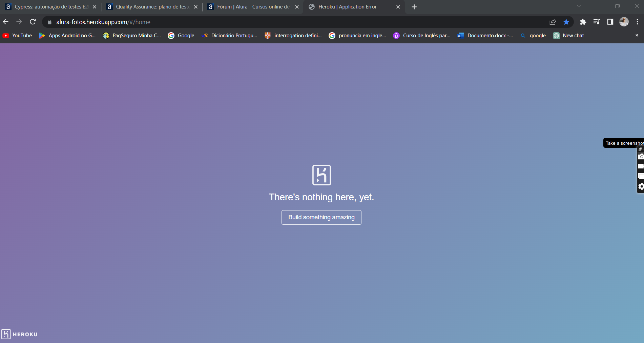The height and width of the screenshot is (343, 644).
Task: Close the Heroku Application Error tab
Action: 398,7
